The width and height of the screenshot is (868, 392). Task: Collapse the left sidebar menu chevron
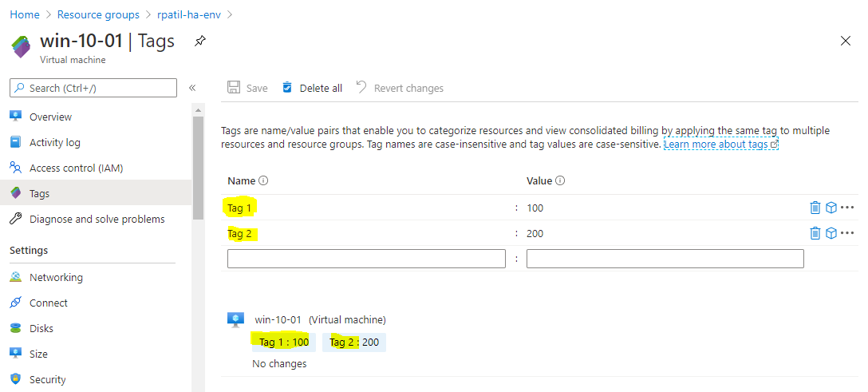[x=192, y=88]
